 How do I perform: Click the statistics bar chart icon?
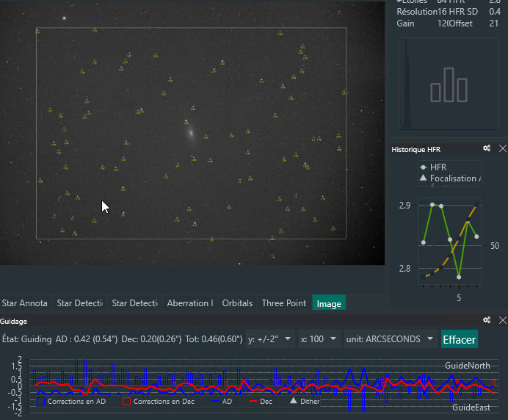point(449,84)
